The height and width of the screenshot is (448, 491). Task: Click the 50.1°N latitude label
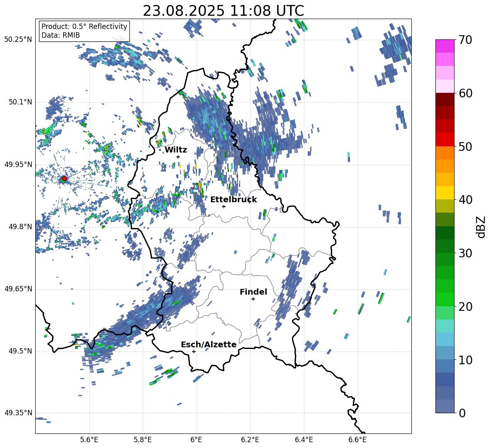tap(20, 102)
